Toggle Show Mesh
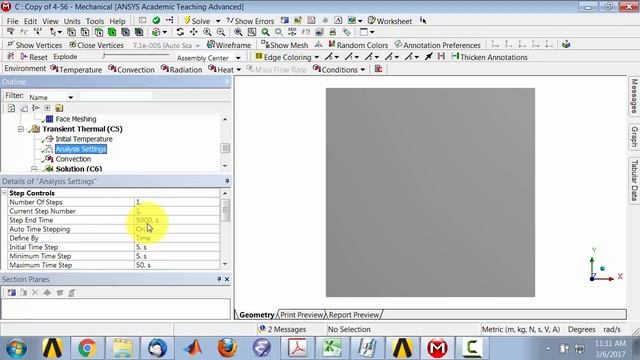Viewport: 640px width, 360px height. click(284, 45)
